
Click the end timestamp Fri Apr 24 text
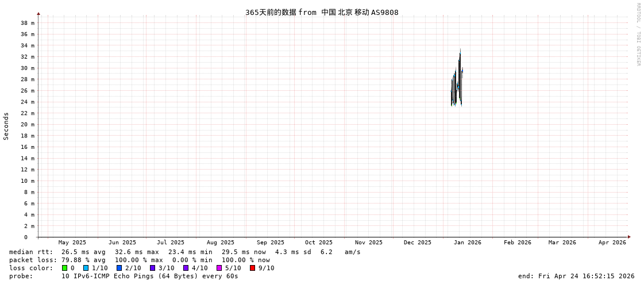pyautogui.click(x=576, y=276)
